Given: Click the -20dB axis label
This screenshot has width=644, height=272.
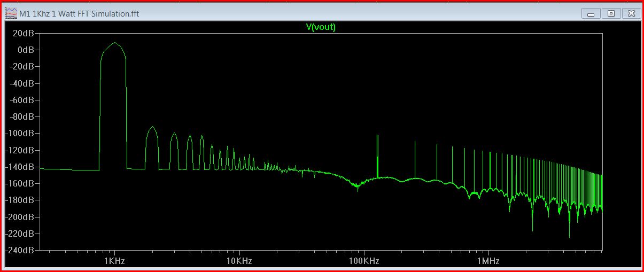Looking at the screenshot, I should pyautogui.click(x=22, y=66).
